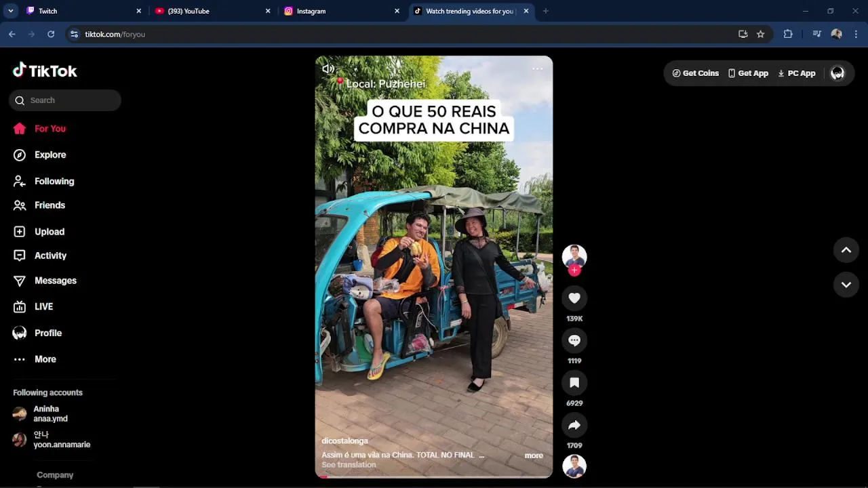Open the sound avatar below the share count
Viewport: 868px width, 488px height.
(574, 466)
